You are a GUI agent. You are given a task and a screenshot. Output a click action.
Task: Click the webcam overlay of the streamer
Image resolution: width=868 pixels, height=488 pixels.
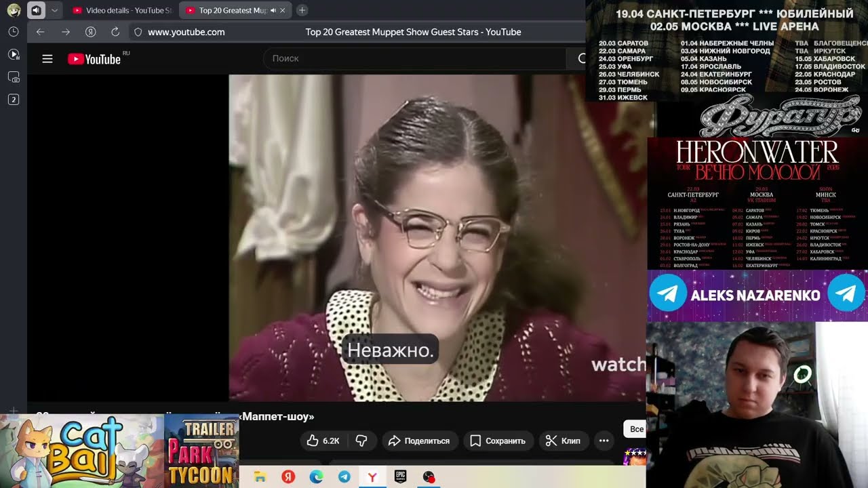point(757,405)
